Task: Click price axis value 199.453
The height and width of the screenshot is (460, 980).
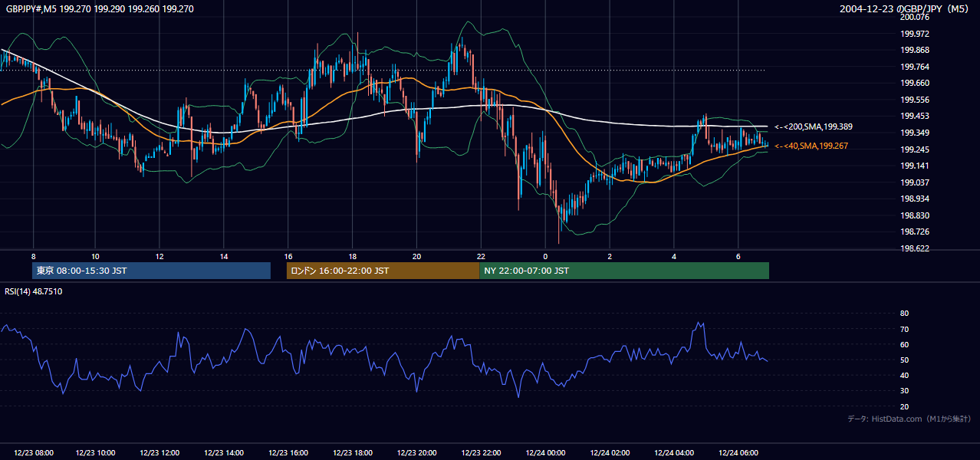Action: click(915, 117)
